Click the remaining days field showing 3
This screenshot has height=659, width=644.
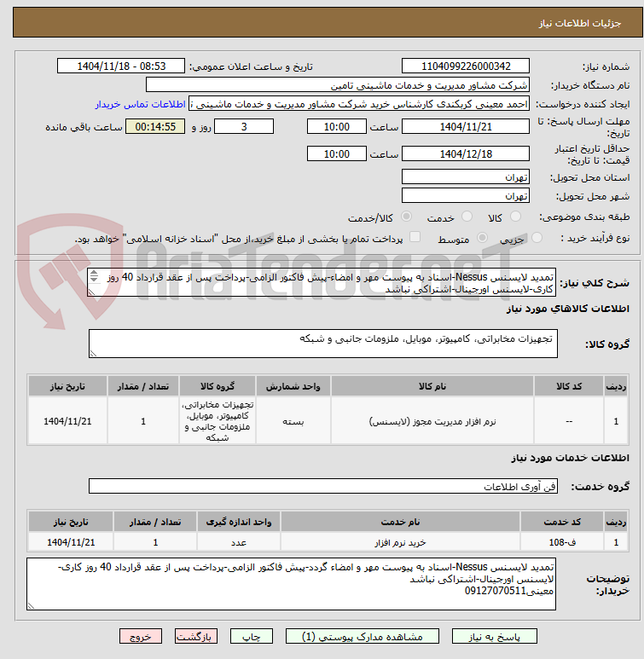coord(244,126)
